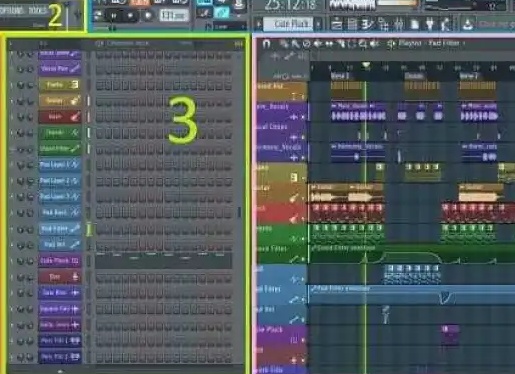Select the playlist Mute tool

pyautogui.click(x=318, y=44)
